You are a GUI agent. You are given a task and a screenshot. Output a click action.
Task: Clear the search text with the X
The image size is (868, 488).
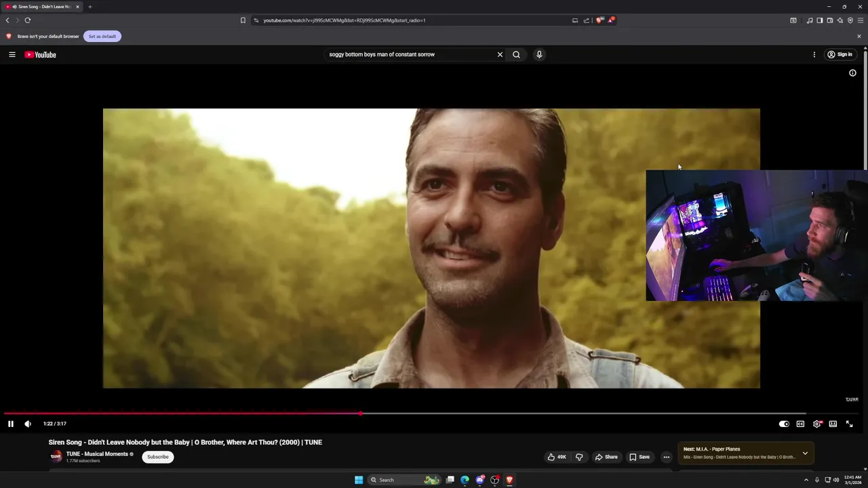pyautogui.click(x=500, y=54)
